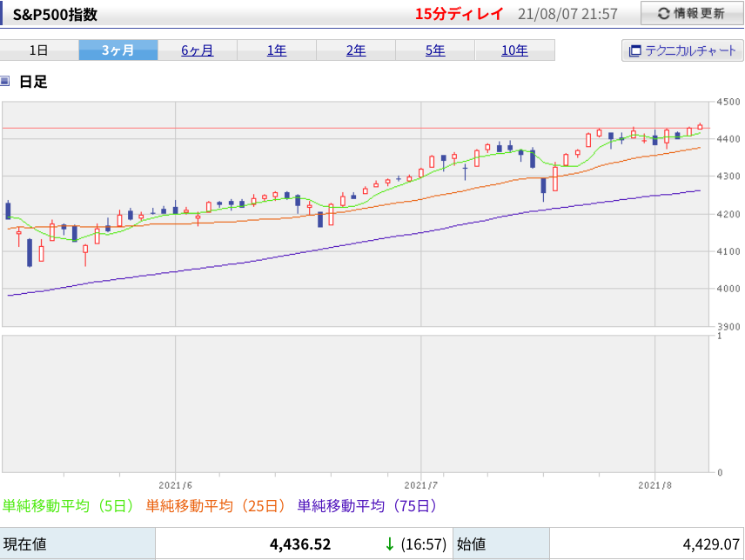Viewport: 745px width, 560px height.
Task: Click the latest candlestick at chart's right end
Action: click(700, 127)
